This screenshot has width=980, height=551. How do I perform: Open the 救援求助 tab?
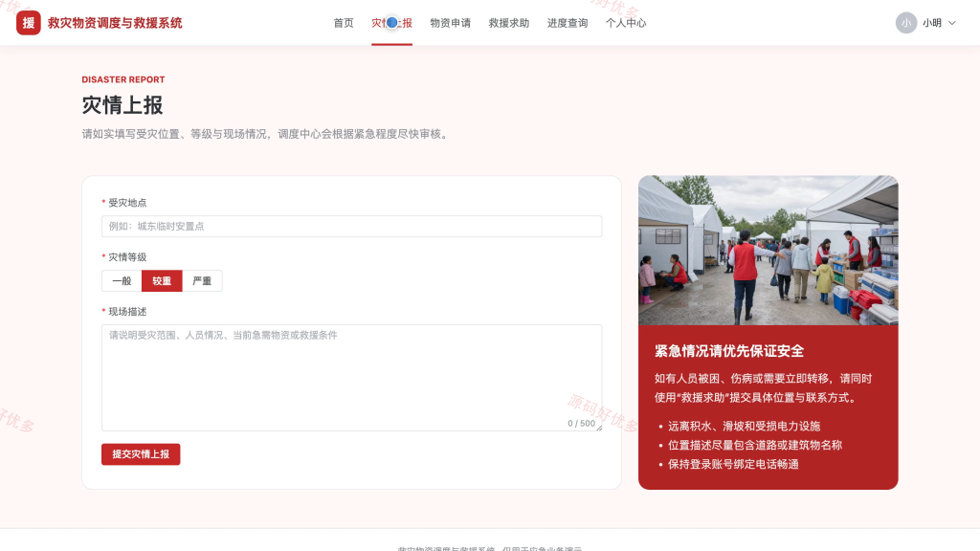tap(509, 23)
